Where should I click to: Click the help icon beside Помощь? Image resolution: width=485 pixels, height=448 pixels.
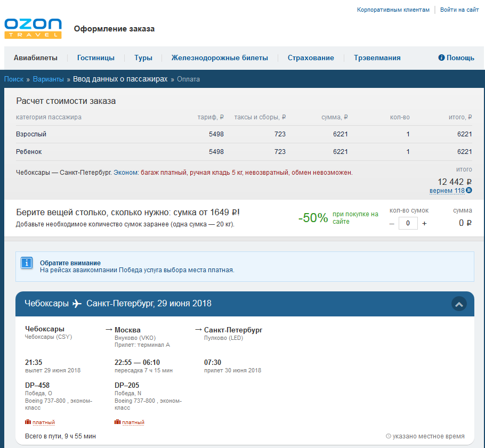coord(441,58)
